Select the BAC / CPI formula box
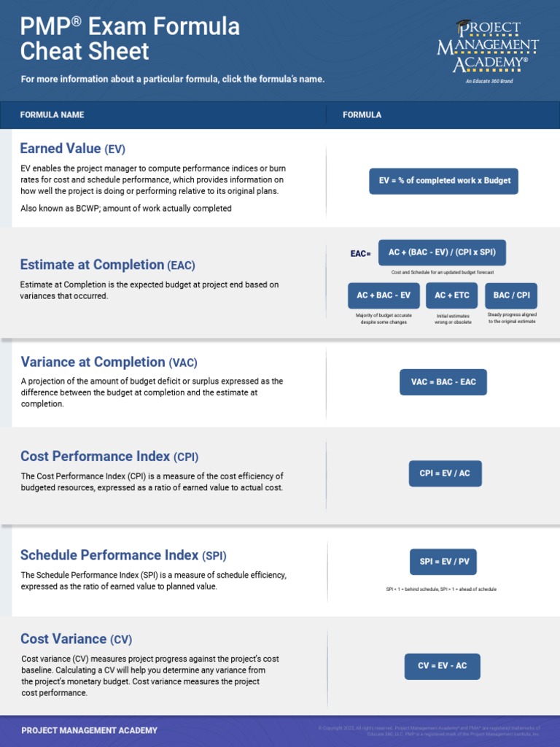Screen dimensions: 560x747 [x=511, y=295]
